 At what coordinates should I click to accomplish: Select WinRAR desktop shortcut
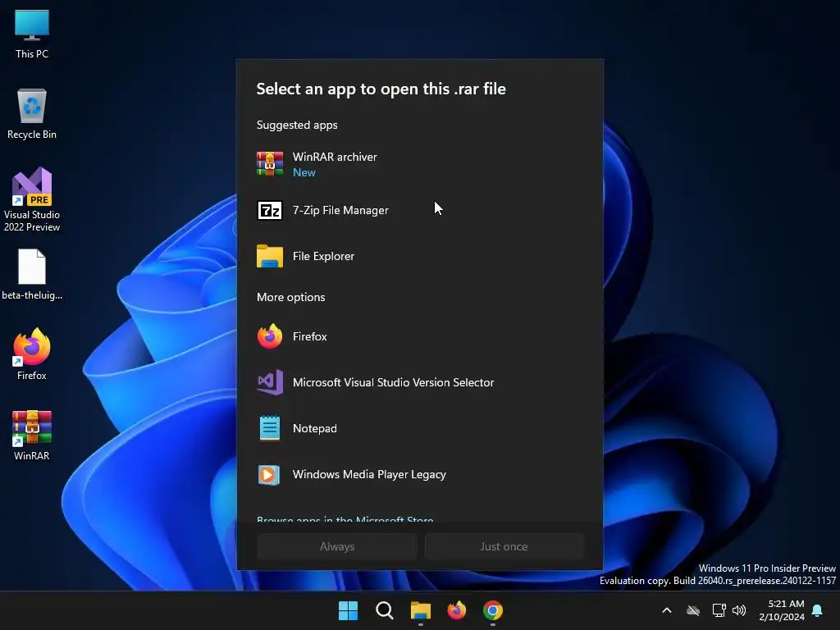(x=32, y=436)
